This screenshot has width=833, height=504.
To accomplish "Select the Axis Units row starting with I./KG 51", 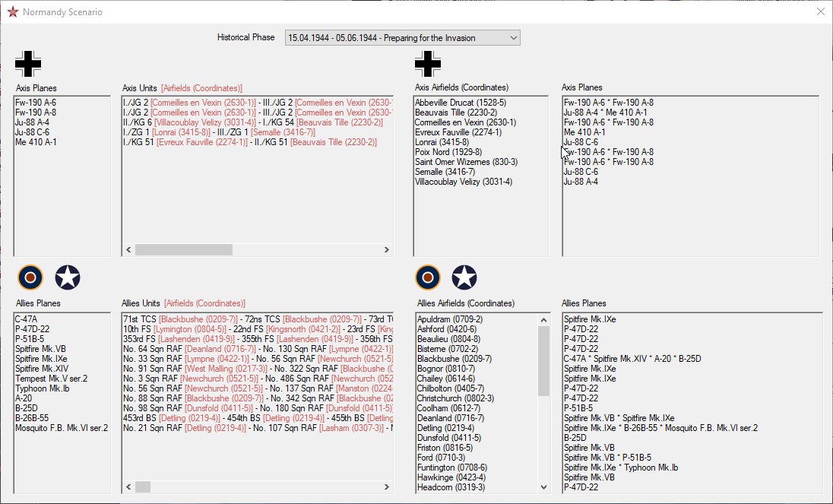I will tap(258, 142).
